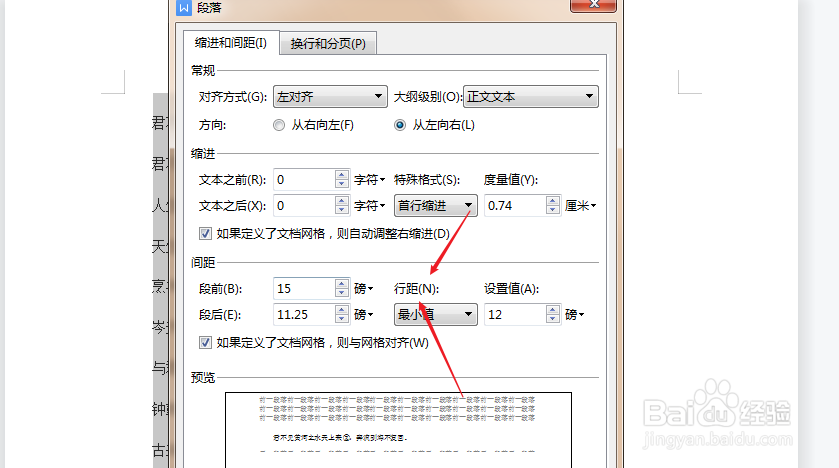Toggle 与网格对齐(W) checkbox
The width and height of the screenshot is (839, 468).
205,343
